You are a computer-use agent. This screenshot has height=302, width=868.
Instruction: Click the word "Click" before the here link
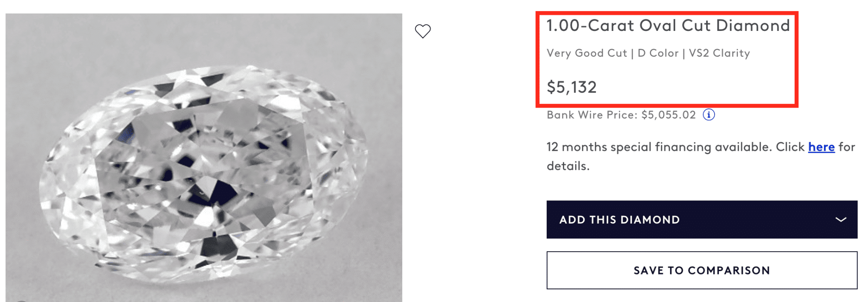pyautogui.click(x=790, y=147)
